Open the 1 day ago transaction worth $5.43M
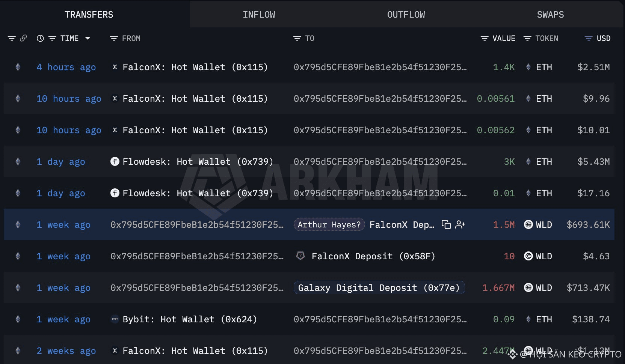The height and width of the screenshot is (364, 625). pyautogui.click(x=61, y=162)
